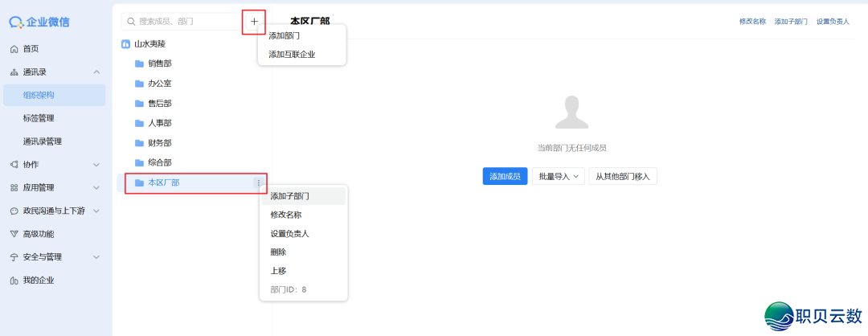Click the 搜索成员、部门 search field
Viewport: 868px width, 336px height.
[181, 21]
